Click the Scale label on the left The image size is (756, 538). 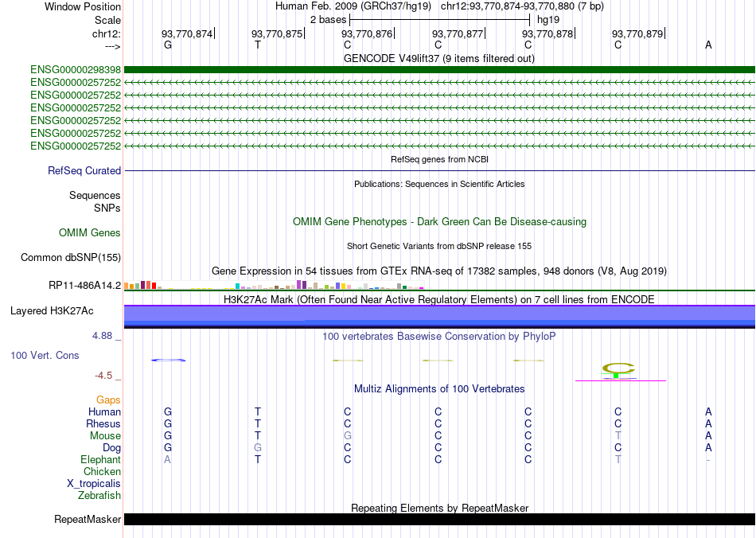(x=107, y=20)
